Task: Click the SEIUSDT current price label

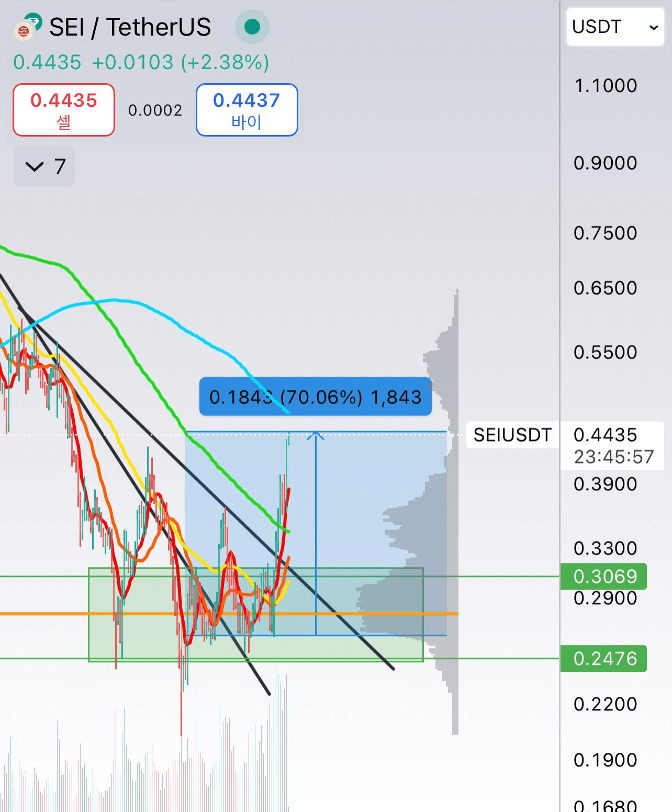Action: pyautogui.click(x=512, y=435)
